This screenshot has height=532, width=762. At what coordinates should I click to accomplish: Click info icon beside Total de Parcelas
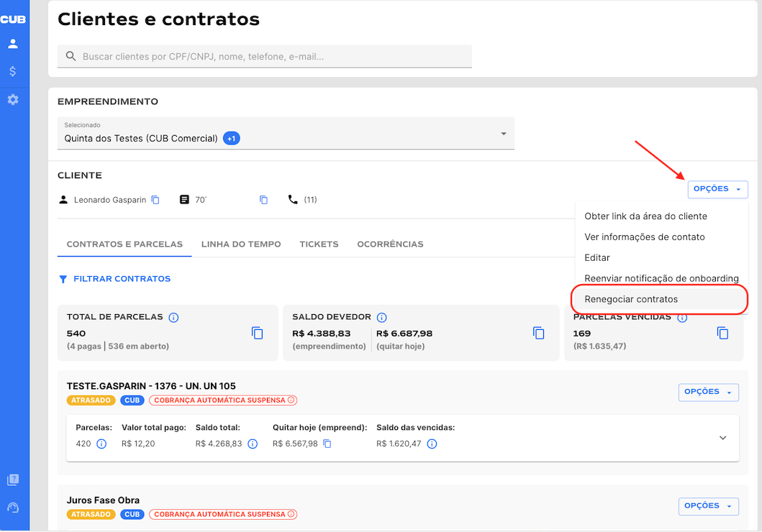pyautogui.click(x=173, y=317)
